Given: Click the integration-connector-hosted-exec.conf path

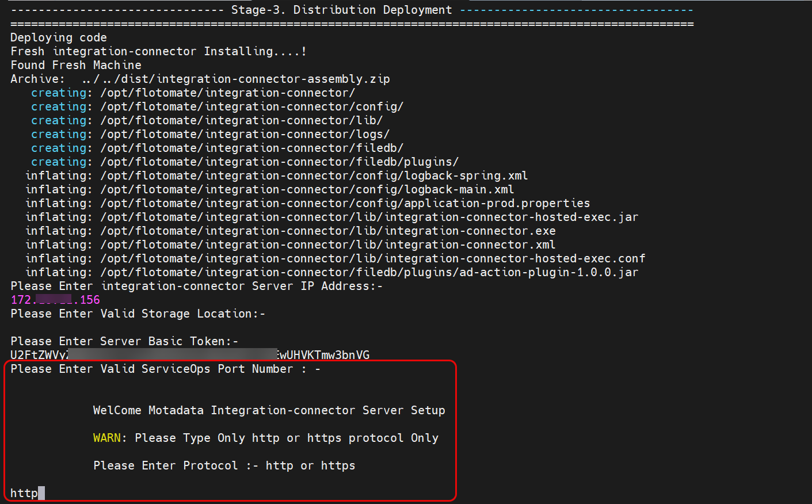Looking at the screenshot, I should [372, 258].
